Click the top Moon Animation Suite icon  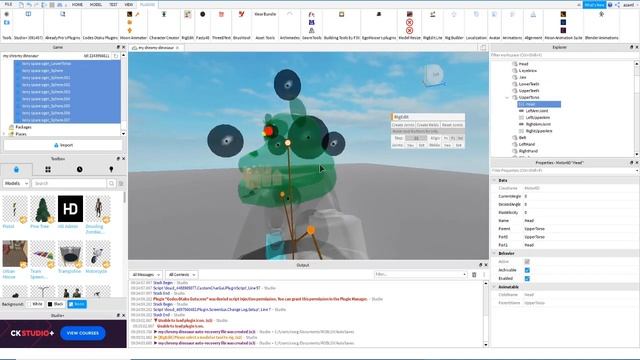(563, 14)
